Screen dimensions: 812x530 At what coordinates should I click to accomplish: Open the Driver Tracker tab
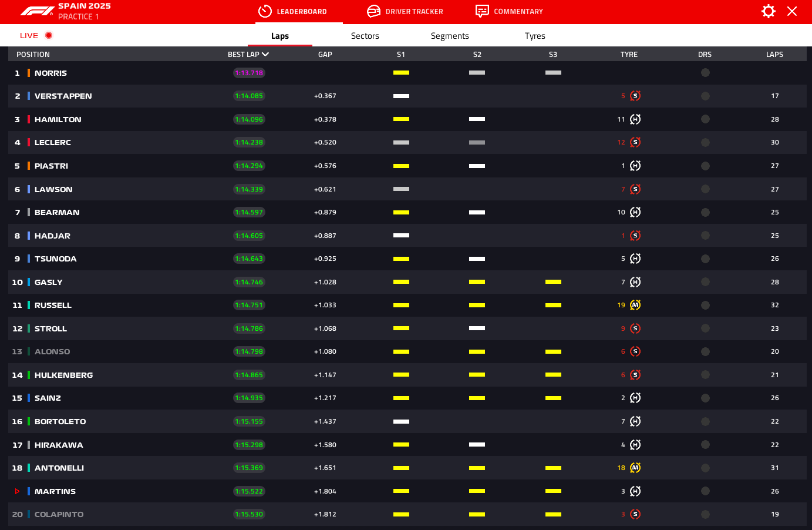point(405,12)
